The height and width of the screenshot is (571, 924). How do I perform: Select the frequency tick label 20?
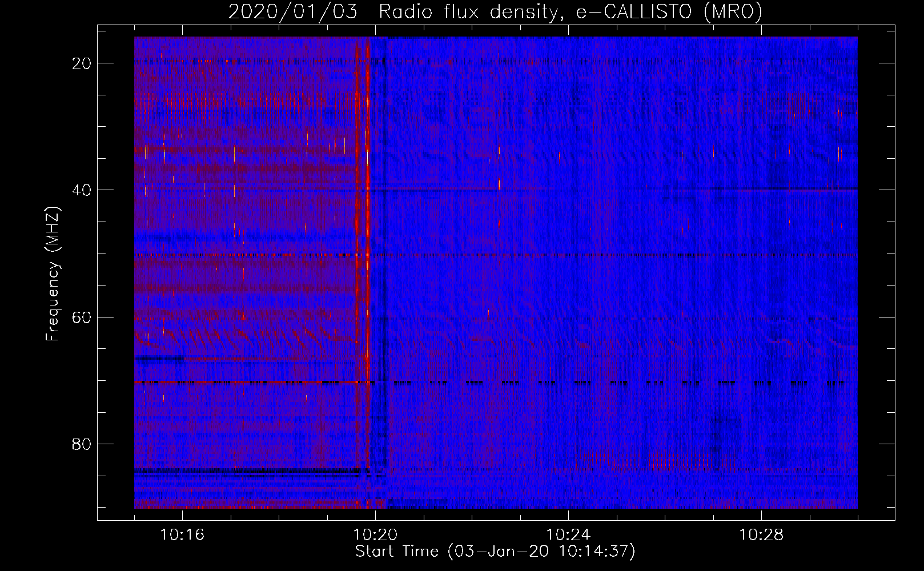tap(82, 63)
